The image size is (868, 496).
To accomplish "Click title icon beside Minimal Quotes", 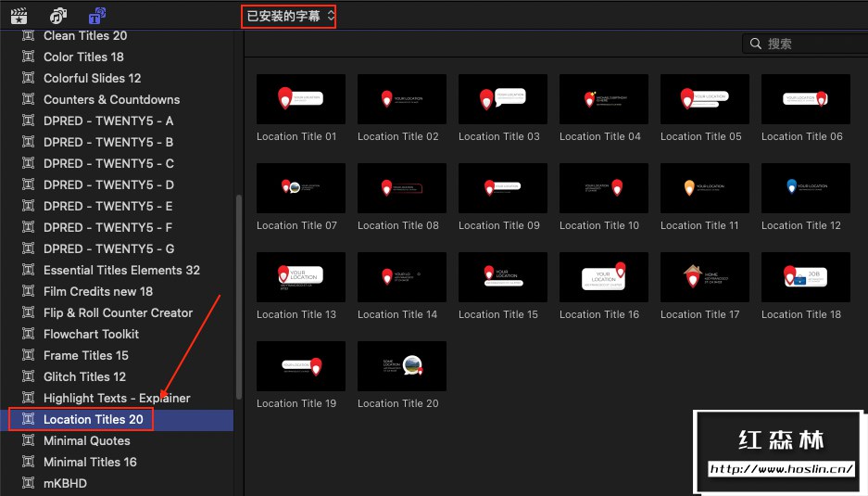I will coord(28,440).
